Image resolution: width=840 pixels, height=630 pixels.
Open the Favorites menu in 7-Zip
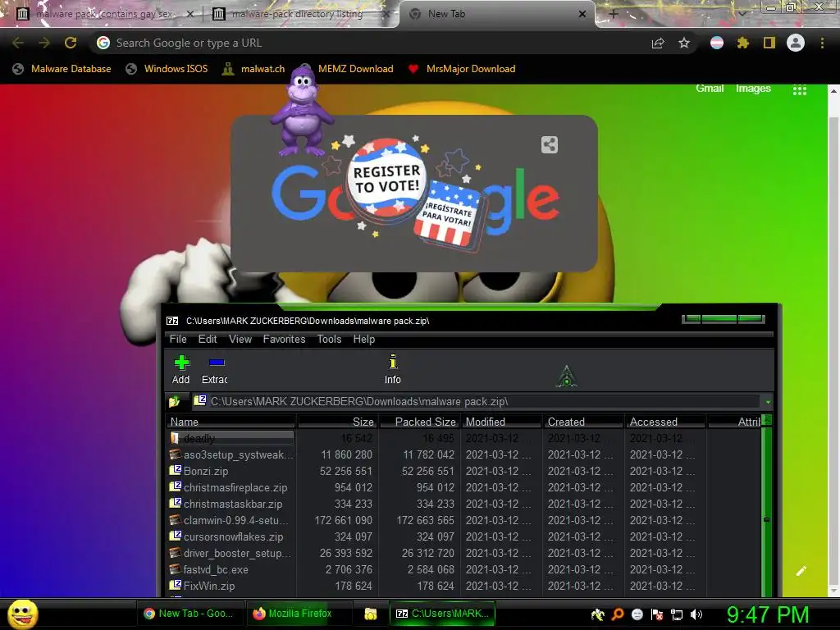click(x=284, y=339)
